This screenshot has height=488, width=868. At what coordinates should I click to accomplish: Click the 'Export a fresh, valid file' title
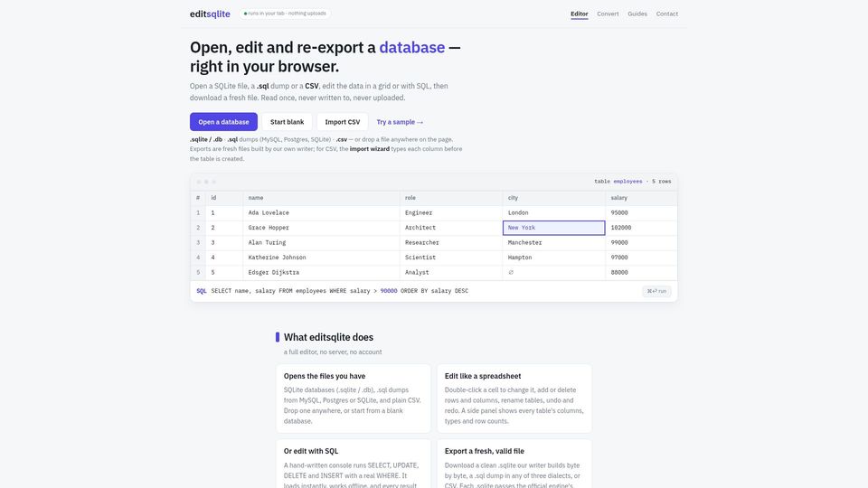(485, 451)
